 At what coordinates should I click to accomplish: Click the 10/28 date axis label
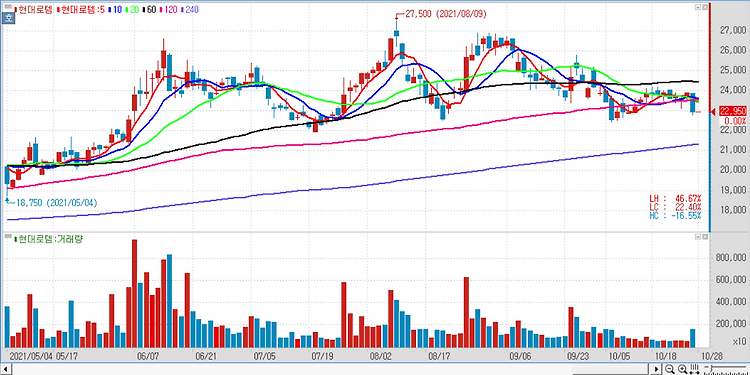[x=711, y=357]
